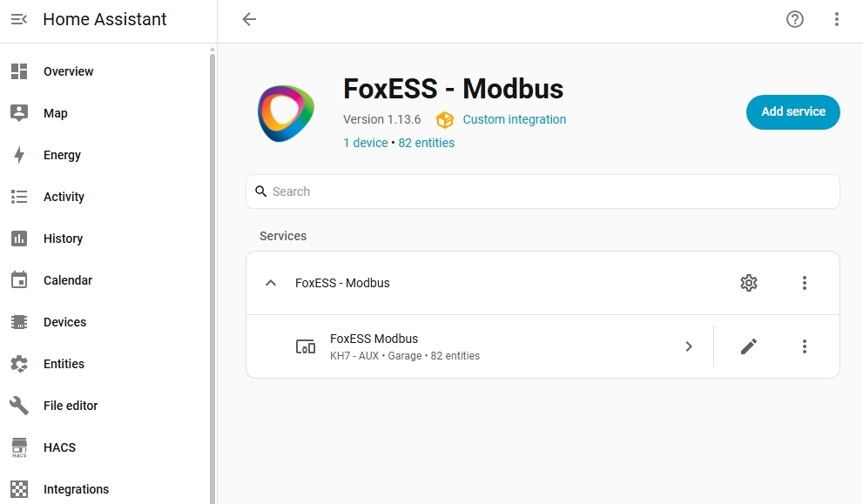
Task: Click the search magnifier icon
Action: [x=261, y=192]
